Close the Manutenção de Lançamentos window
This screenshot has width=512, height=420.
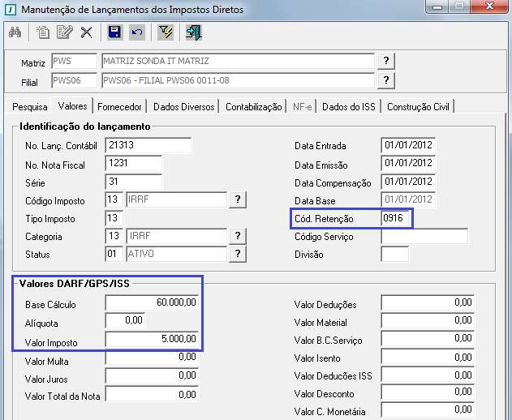coord(489,6)
